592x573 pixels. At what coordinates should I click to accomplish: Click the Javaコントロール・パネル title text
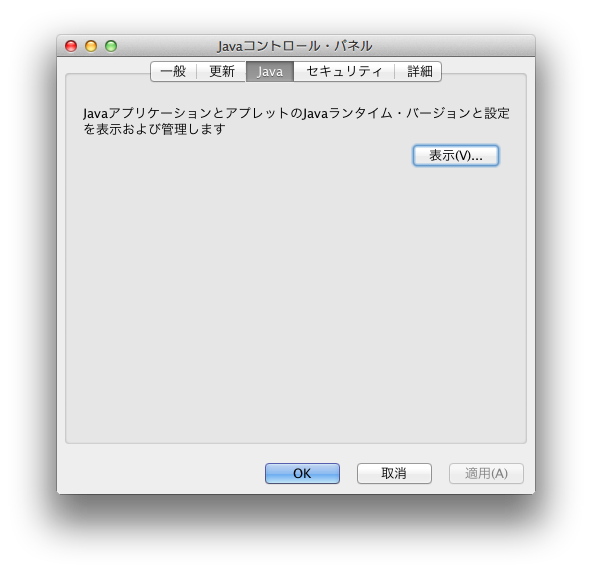click(295, 46)
